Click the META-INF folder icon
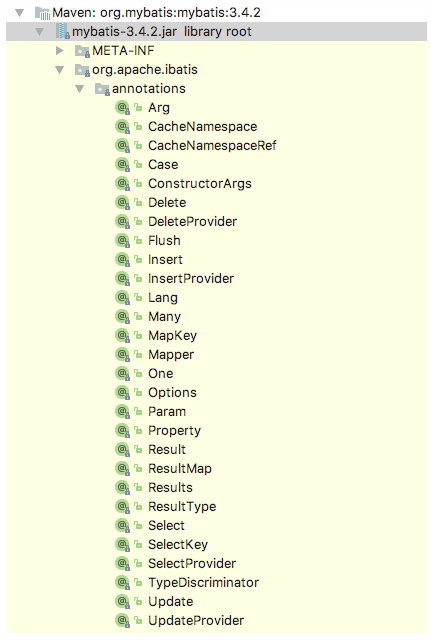The height and width of the screenshot is (641, 431). click(x=82, y=51)
